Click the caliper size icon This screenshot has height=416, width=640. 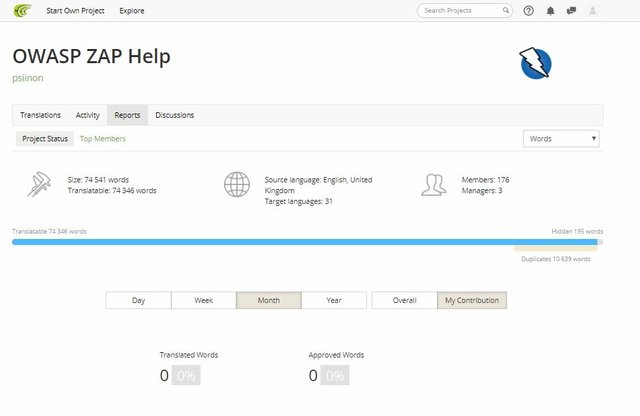click(x=39, y=185)
